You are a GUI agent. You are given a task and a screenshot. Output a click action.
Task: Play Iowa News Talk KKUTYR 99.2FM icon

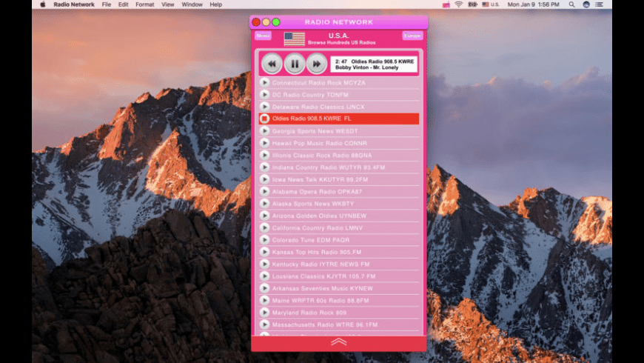264,180
